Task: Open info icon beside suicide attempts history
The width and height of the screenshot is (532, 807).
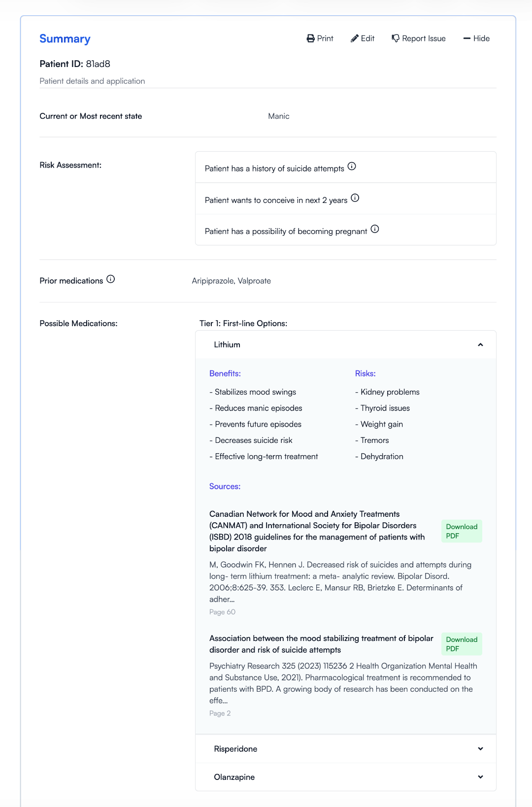Action: pyautogui.click(x=352, y=167)
